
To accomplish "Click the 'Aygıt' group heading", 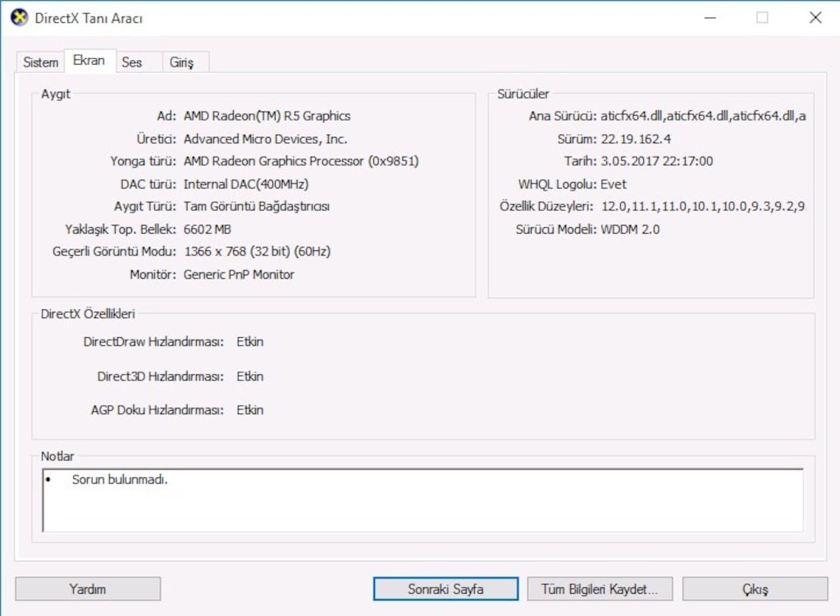I will click(x=56, y=94).
